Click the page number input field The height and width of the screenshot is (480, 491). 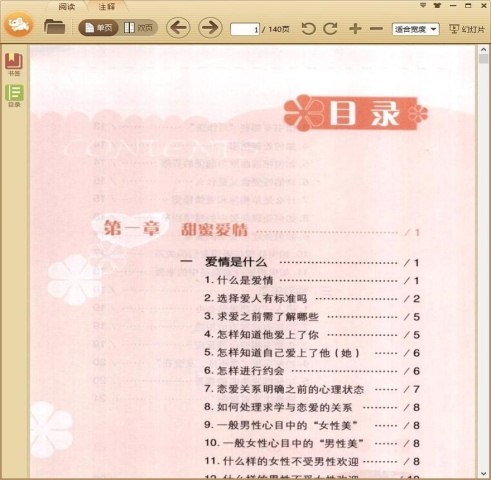245,29
